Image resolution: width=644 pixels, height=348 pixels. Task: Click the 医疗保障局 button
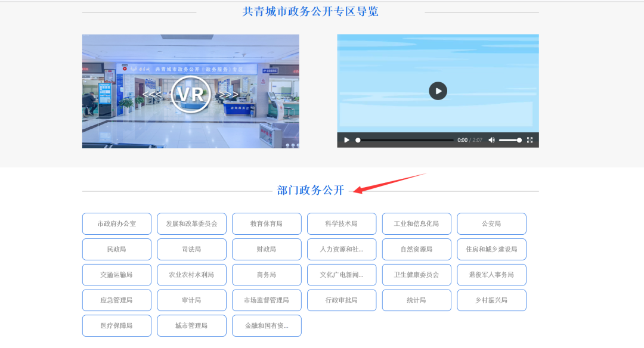point(117,326)
